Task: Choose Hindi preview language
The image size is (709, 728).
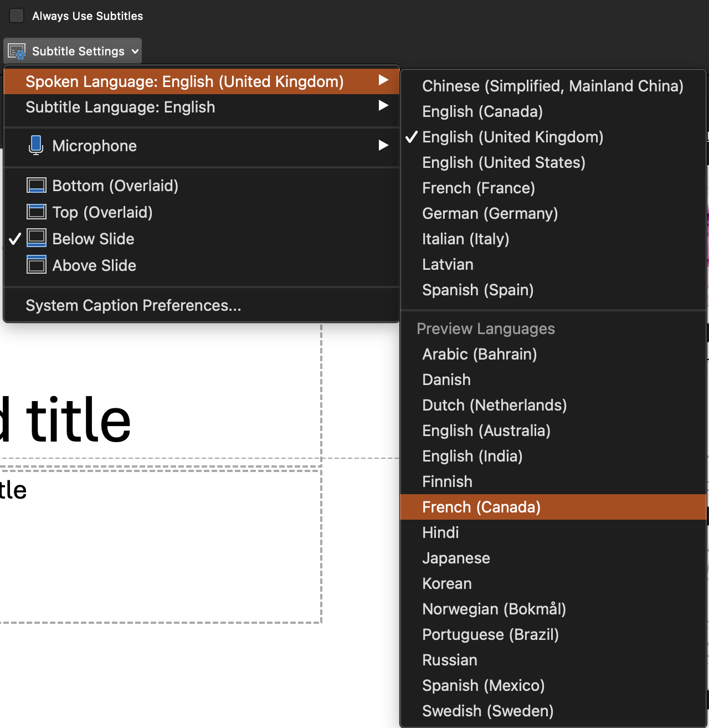Action: 553,532
